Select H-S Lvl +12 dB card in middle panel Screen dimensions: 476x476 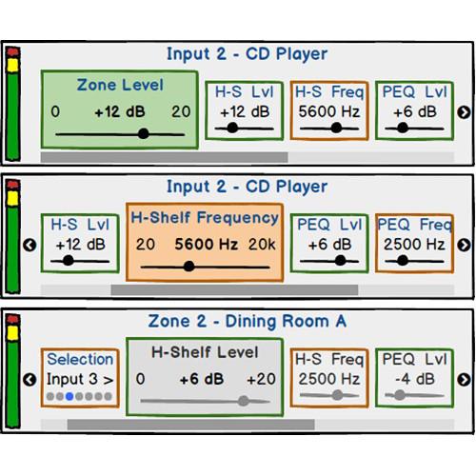(x=80, y=243)
